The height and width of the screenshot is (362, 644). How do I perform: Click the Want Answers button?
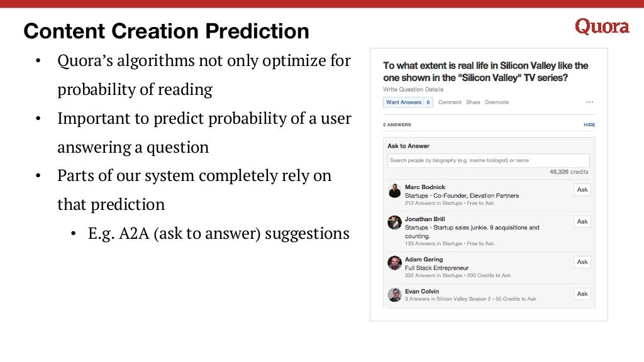tap(403, 102)
